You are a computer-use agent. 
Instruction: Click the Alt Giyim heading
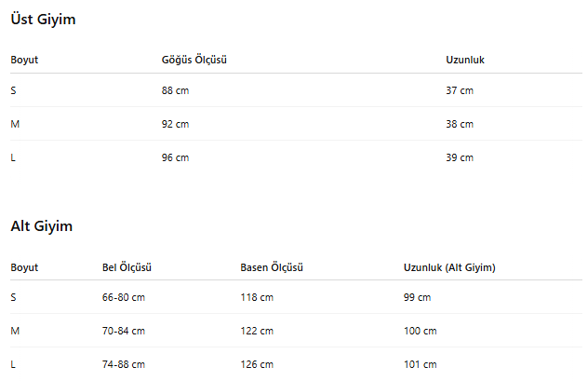[41, 226]
